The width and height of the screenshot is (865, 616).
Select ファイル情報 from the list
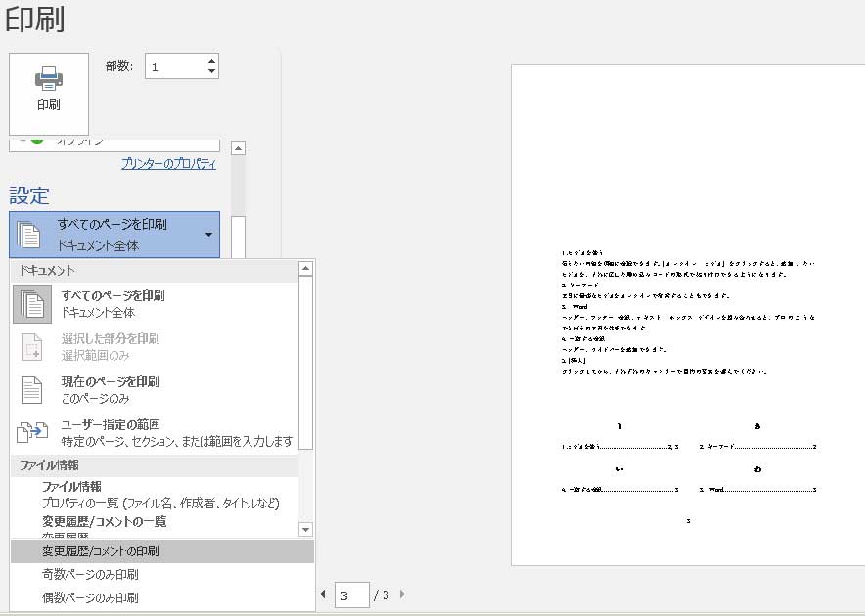coord(71,487)
